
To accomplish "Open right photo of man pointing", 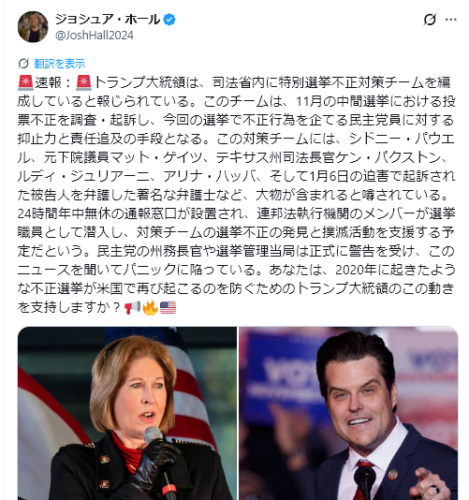I will [348, 413].
